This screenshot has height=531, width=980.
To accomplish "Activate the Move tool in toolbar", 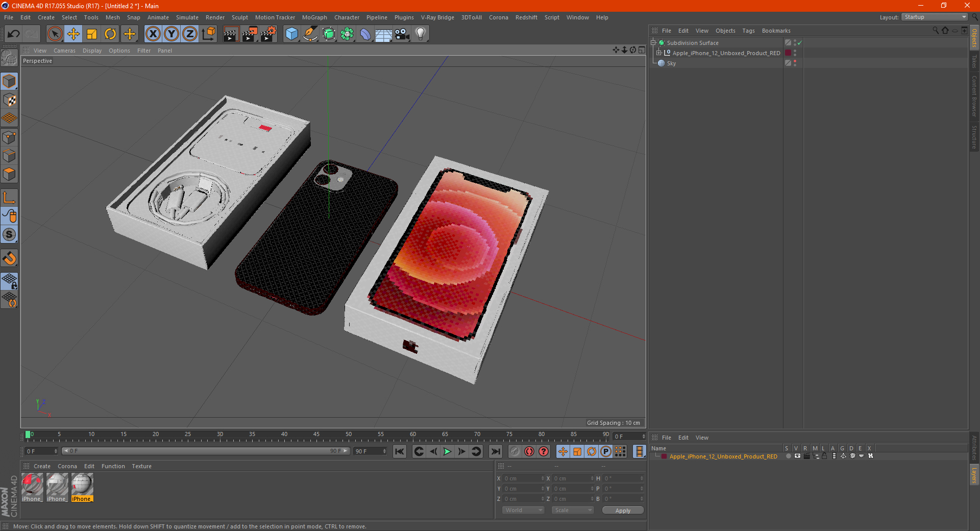I will (x=73, y=34).
